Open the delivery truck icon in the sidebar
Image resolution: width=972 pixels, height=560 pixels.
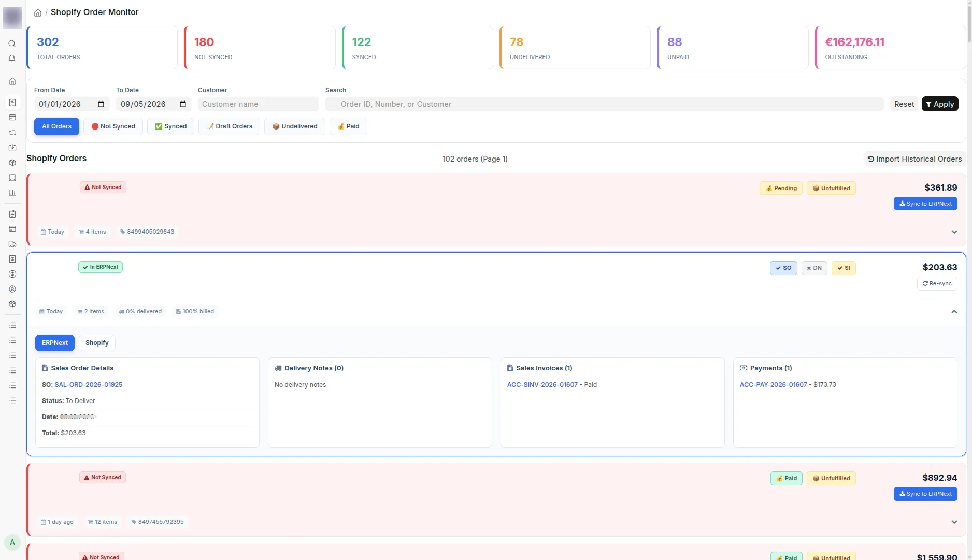(x=12, y=244)
